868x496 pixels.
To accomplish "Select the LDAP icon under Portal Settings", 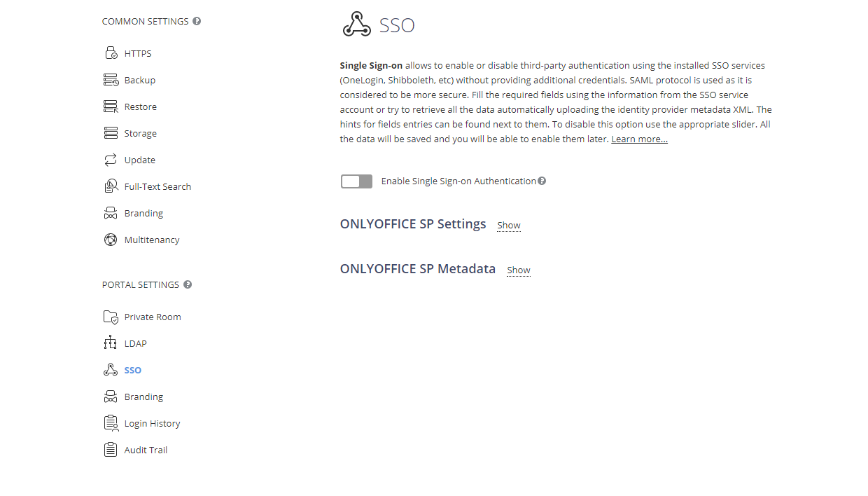I will [x=111, y=343].
